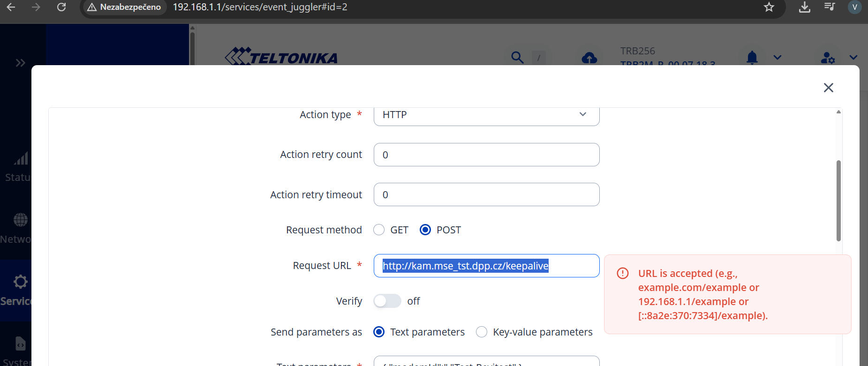
Task: Click the search magnifier icon
Action: pos(517,57)
